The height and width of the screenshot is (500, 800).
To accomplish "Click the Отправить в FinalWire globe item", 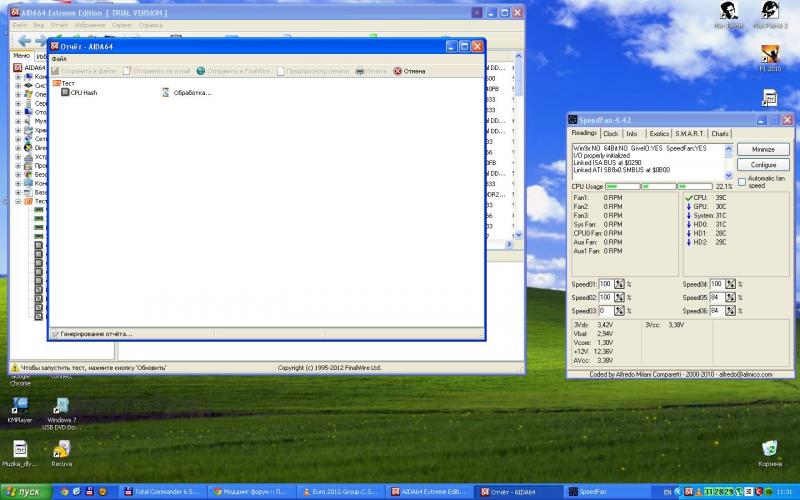I will (233, 71).
